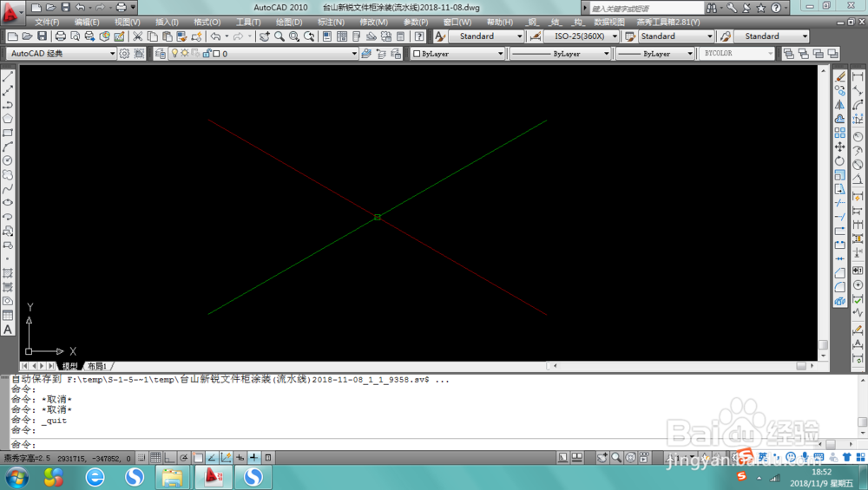Toggle Dynamic UCS in status bar
The image size is (868, 490).
coord(226,458)
